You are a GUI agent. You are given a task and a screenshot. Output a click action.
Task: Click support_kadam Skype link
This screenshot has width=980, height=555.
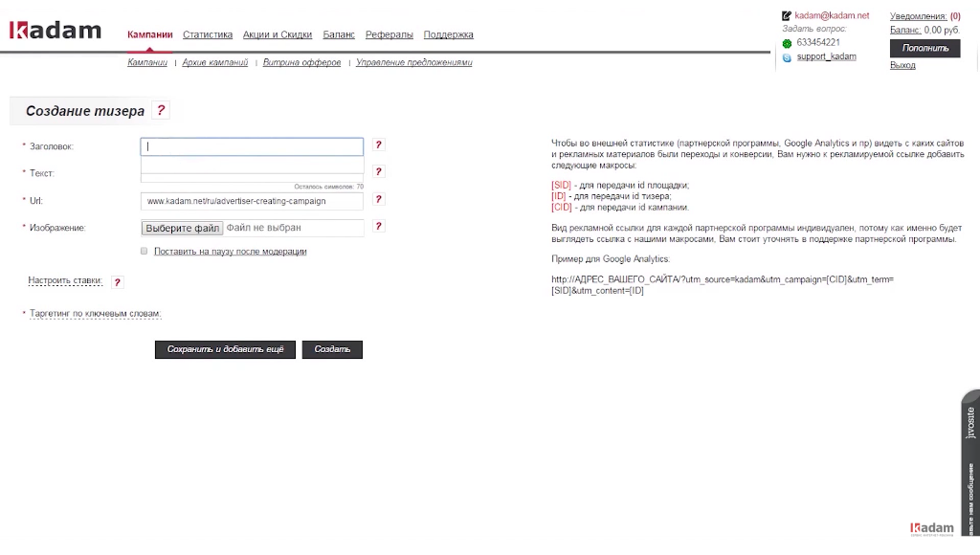tap(826, 56)
